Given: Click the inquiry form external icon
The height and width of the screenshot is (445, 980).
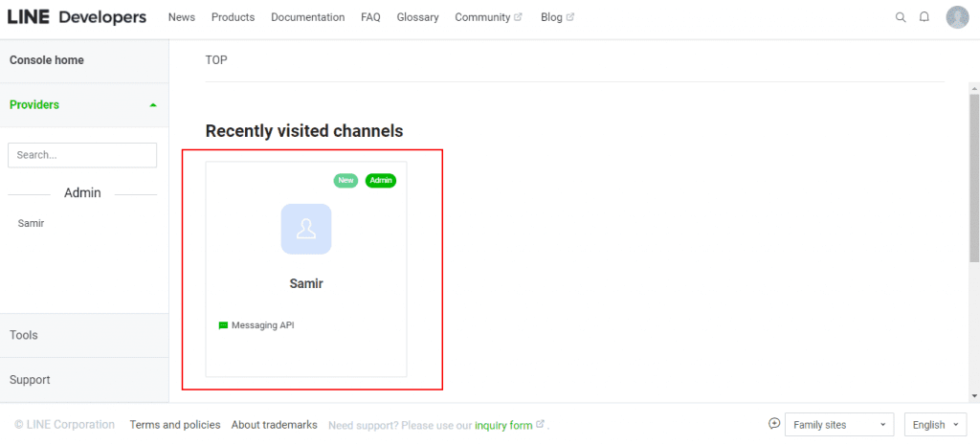Looking at the screenshot, I should click(x=541, y=424).
